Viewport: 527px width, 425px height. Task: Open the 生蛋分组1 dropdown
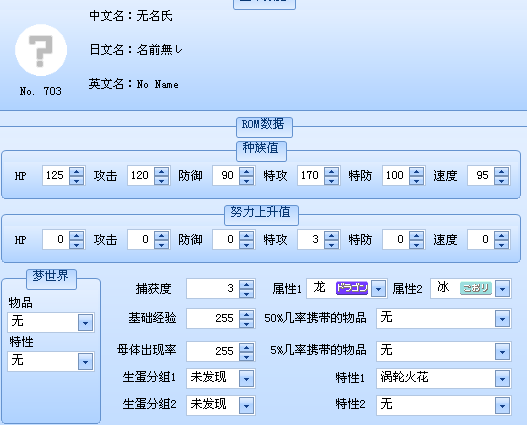click(246, 379)
